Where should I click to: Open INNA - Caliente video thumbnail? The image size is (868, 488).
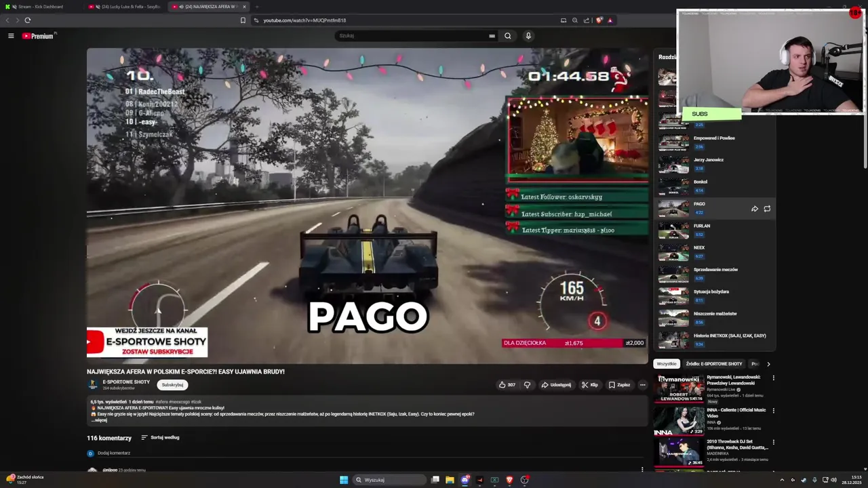click(x=679, y=420)
